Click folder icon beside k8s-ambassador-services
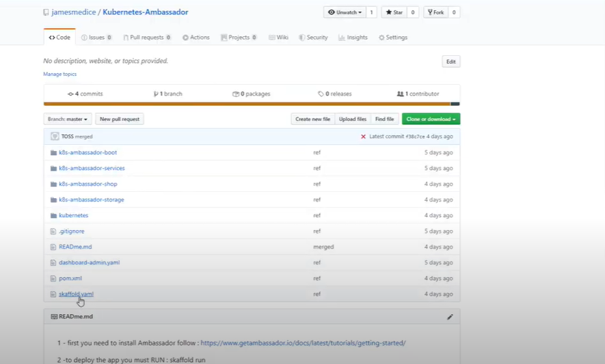The image size is (605, 364). [x=53, y=169]
